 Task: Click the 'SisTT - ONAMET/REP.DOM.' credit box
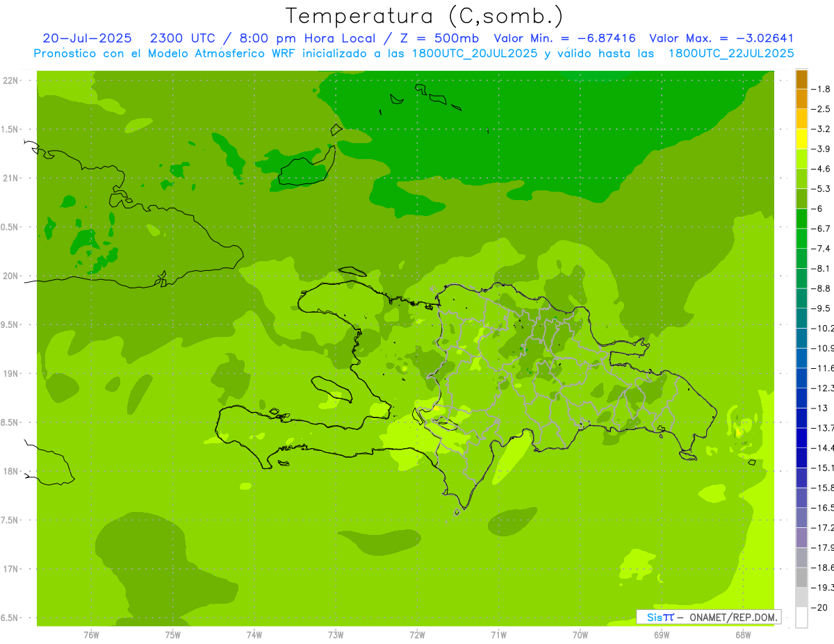tap(709, 617)
